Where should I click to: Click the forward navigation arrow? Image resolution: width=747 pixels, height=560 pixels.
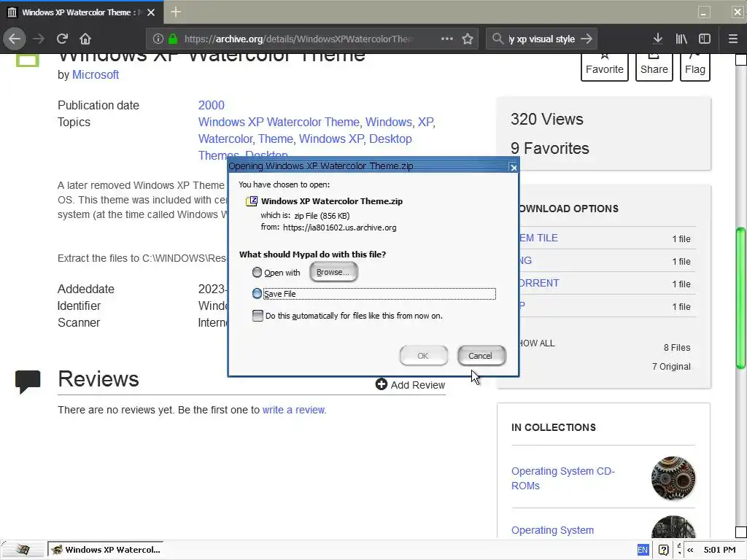point(39,39)
